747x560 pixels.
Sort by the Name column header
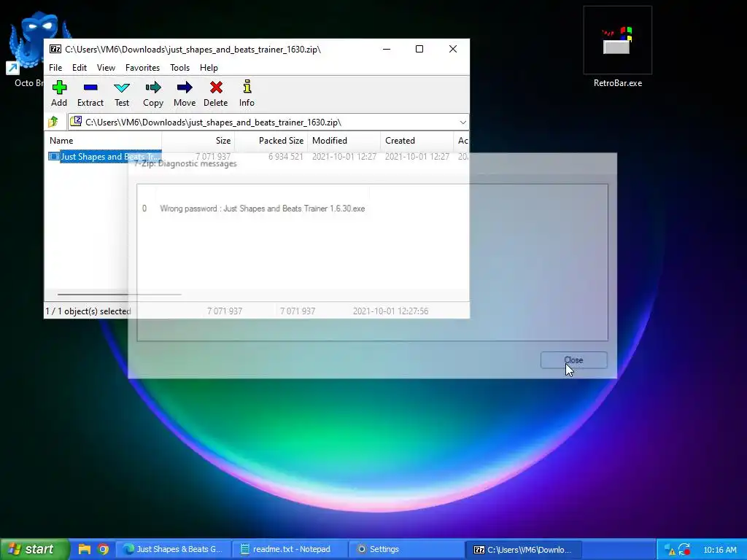pos(103,141)
